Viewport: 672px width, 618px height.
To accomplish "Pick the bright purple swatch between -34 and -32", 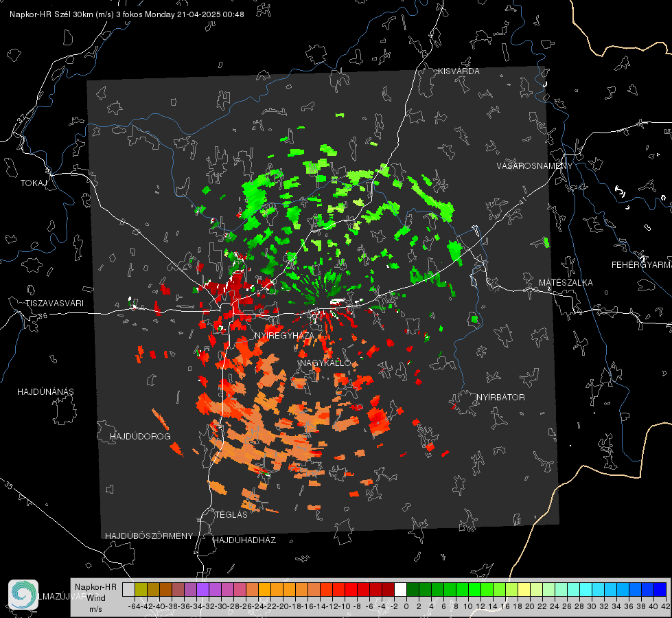I will click(202, 589).
